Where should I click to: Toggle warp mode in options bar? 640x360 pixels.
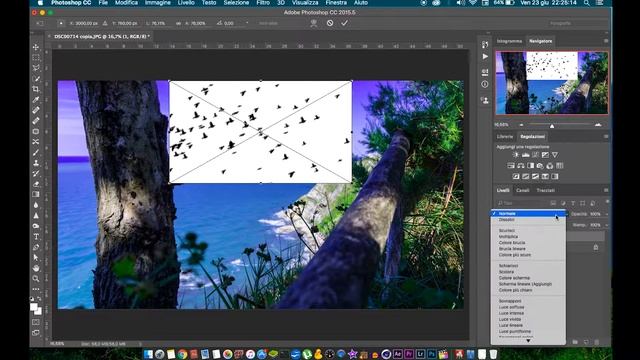[313, 24]
